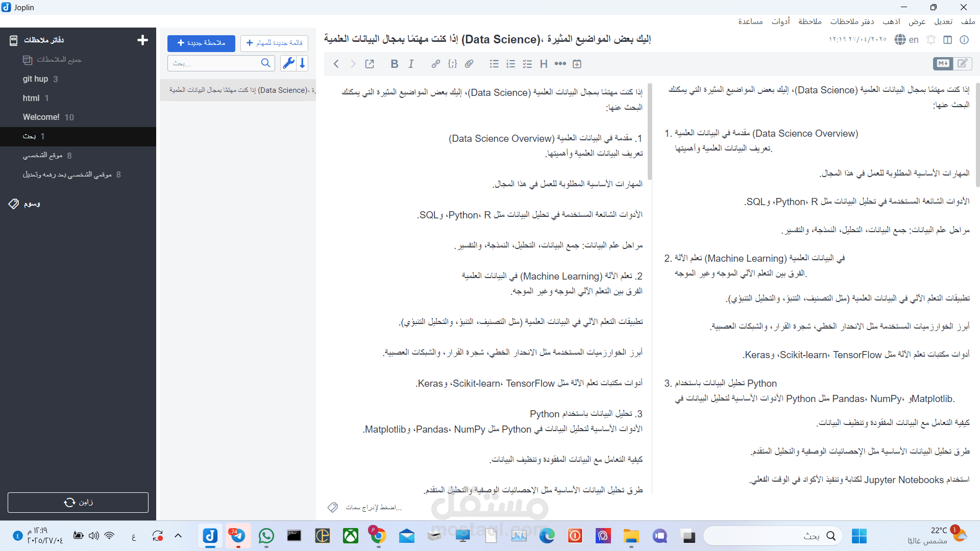Create a new note
The height and width of the screenshot is (551, 980).
pos(201,43)
